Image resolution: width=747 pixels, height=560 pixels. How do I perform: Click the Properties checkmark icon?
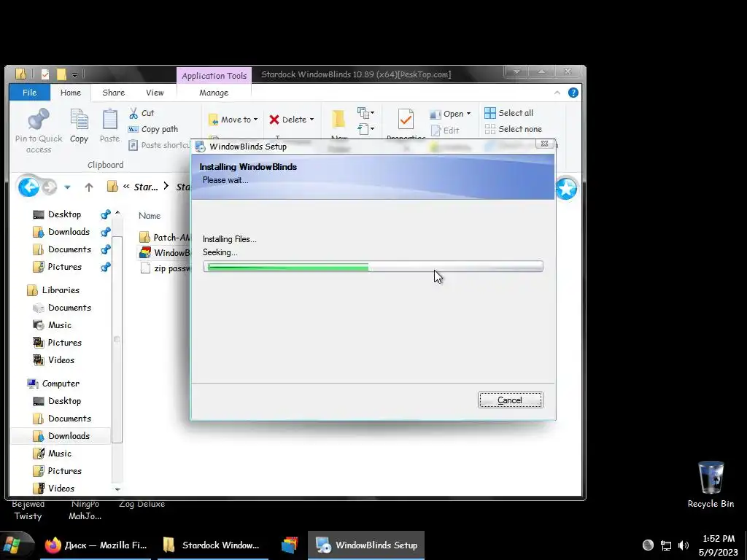(406, 119)
